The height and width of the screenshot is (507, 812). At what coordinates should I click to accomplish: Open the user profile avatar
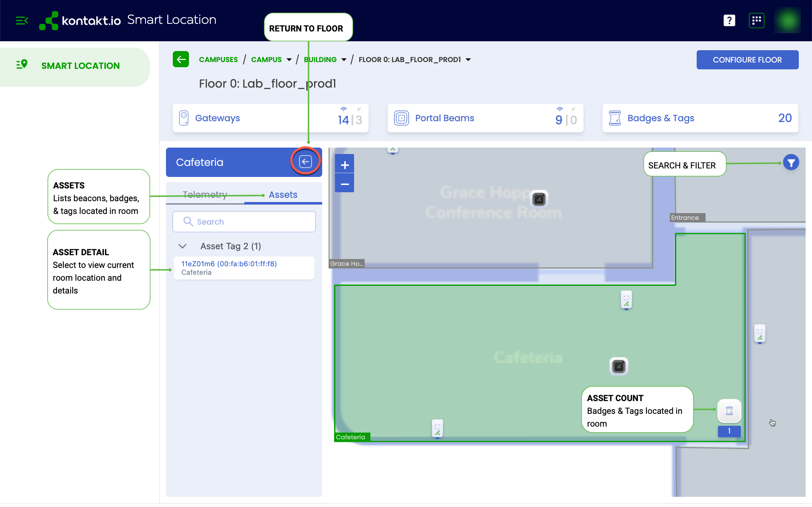787,20
